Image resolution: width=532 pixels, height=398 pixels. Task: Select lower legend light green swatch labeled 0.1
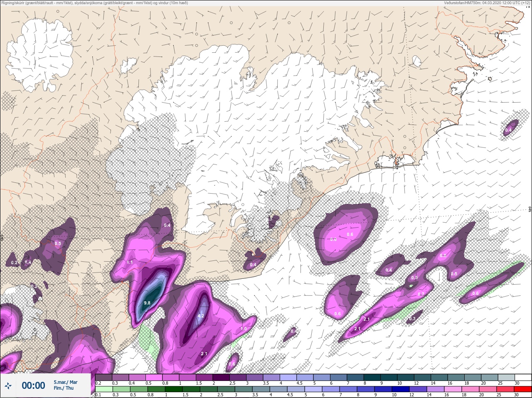click(x=103, y=389)
